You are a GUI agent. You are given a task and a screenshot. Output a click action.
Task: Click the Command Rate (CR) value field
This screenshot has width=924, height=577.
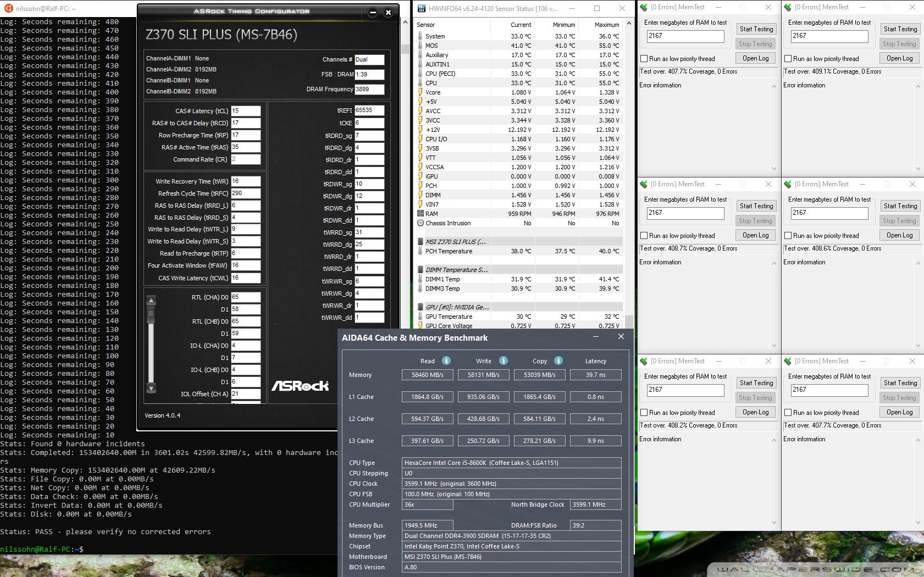(x=246, y=159)
